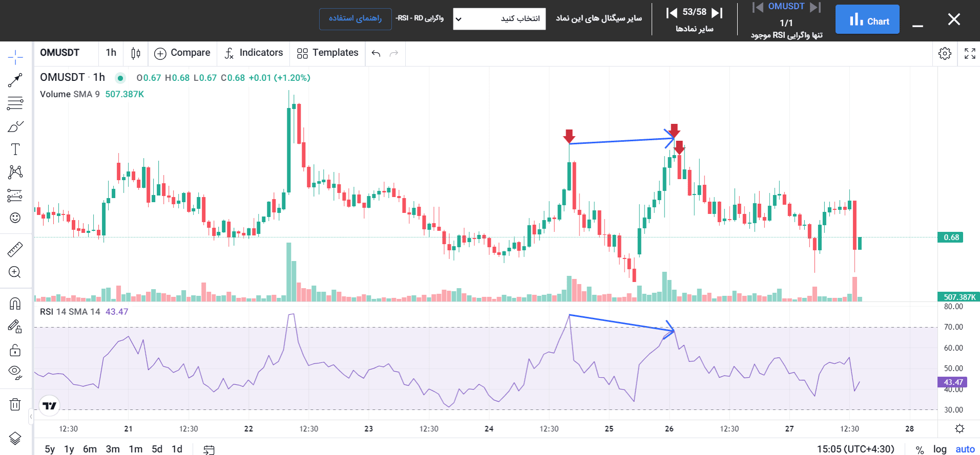Open the Templates menu
The height and width of the screenshot is (455, 980).
[328, 53]
